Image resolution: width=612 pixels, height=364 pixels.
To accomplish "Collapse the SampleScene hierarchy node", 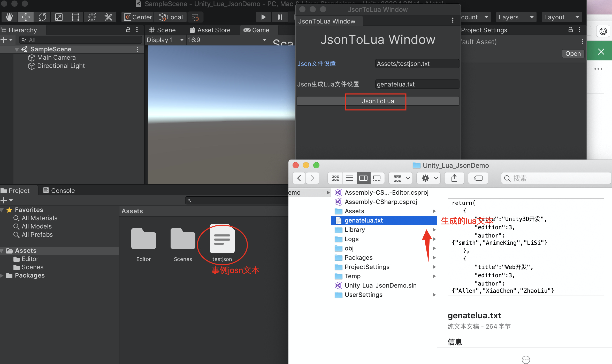I will [x=17, y=49].
